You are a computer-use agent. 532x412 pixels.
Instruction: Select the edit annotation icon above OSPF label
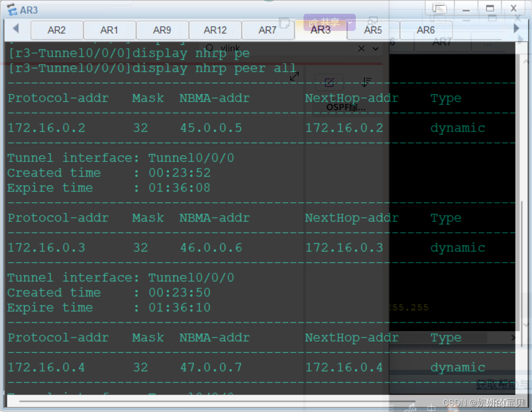point(330,82)
